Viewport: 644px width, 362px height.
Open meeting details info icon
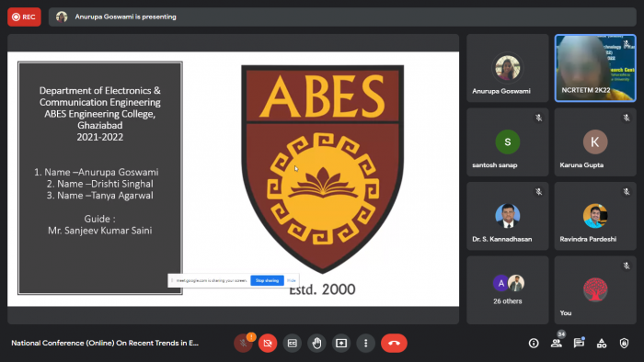click(534, 343)
